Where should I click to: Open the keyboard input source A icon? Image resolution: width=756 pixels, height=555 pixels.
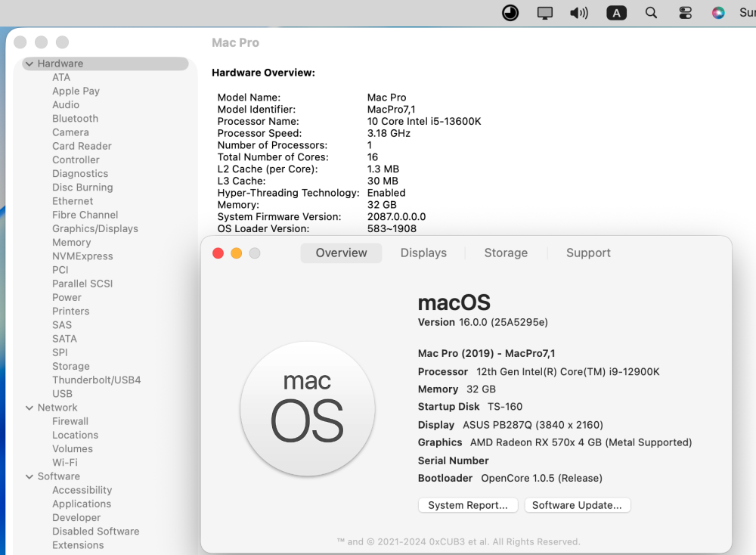(617, 13)
